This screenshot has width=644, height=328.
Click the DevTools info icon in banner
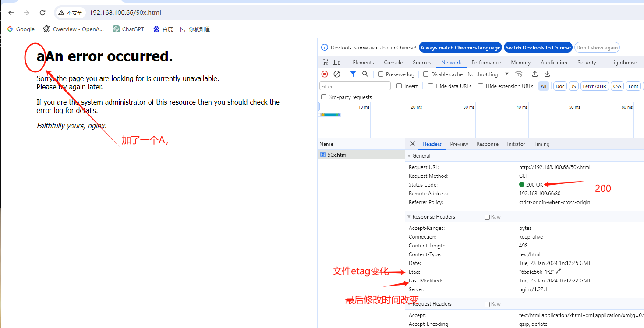325,47
